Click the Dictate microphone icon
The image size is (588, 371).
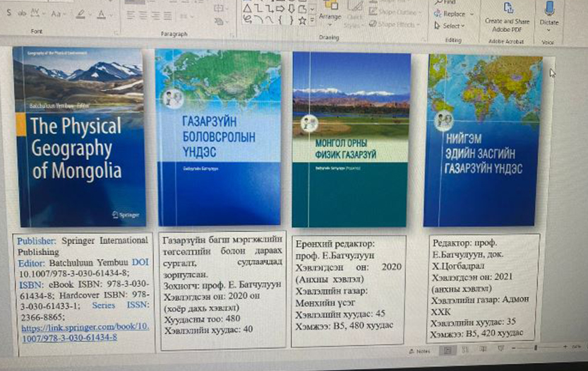(x=549, y=8)
